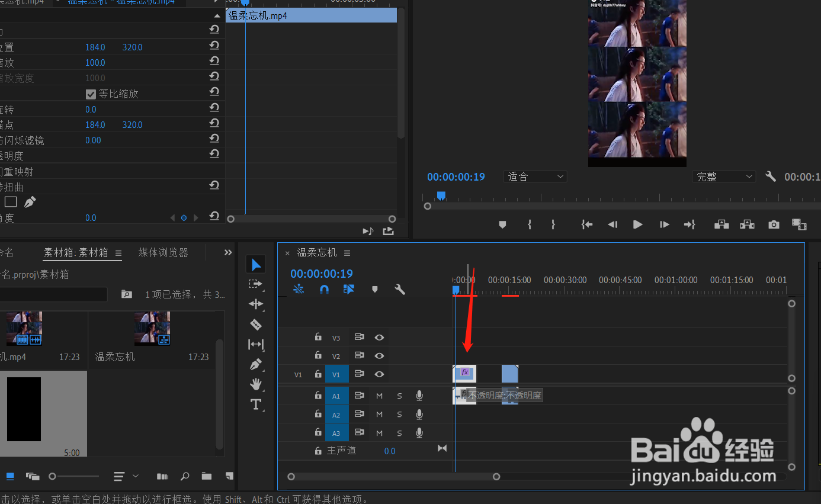821x504 pixels.
Task: Open the 完整 playback resolution dropdown
Action: 724,176
